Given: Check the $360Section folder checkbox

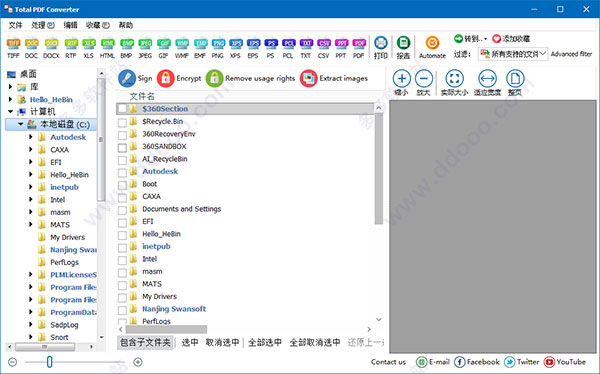Looking at the screenshot, I should [x=122, y=109].
